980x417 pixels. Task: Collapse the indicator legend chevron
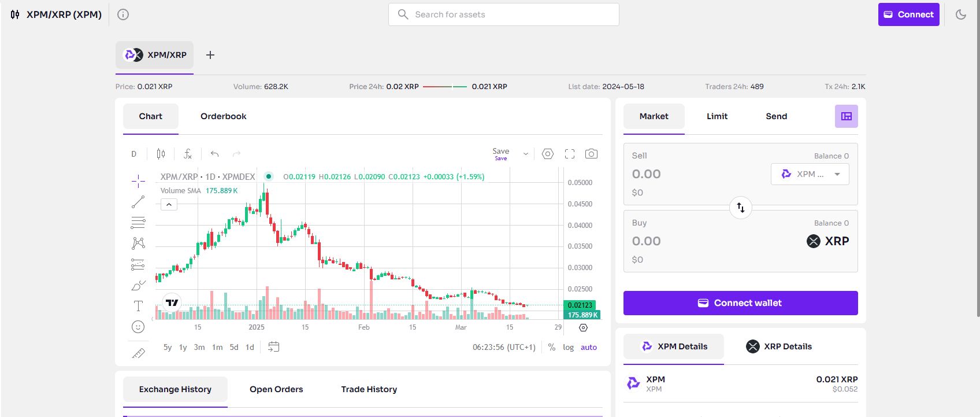pos(169,205)
